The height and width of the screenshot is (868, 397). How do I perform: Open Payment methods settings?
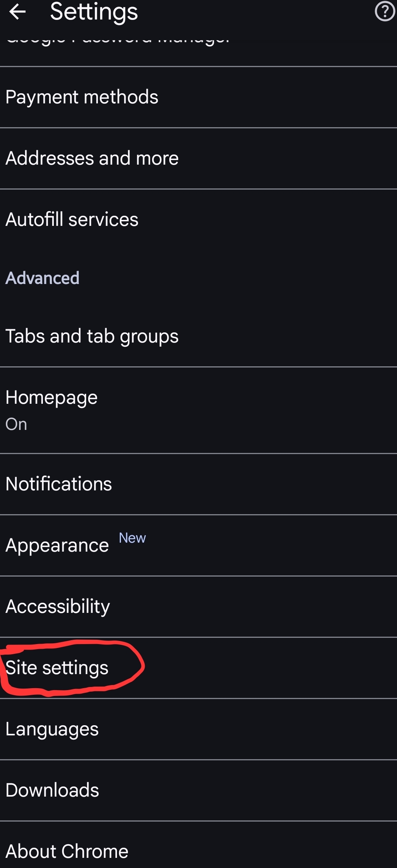pos(82,97)
